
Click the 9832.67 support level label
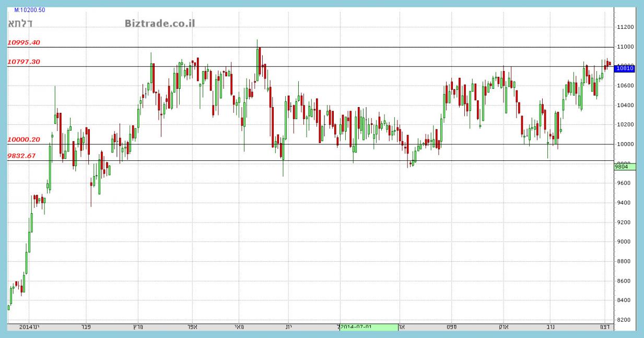(21, 156)
